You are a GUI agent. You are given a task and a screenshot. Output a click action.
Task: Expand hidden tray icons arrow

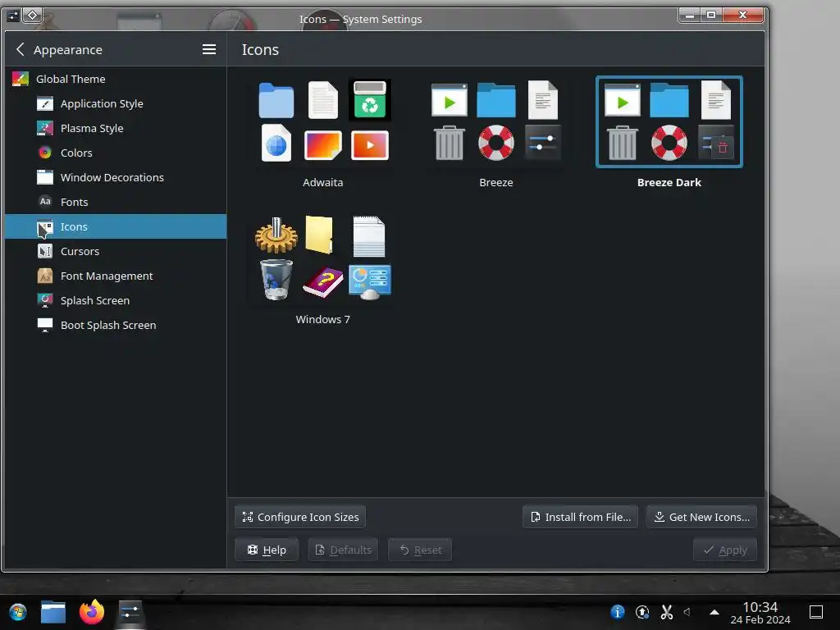point(714,612)
